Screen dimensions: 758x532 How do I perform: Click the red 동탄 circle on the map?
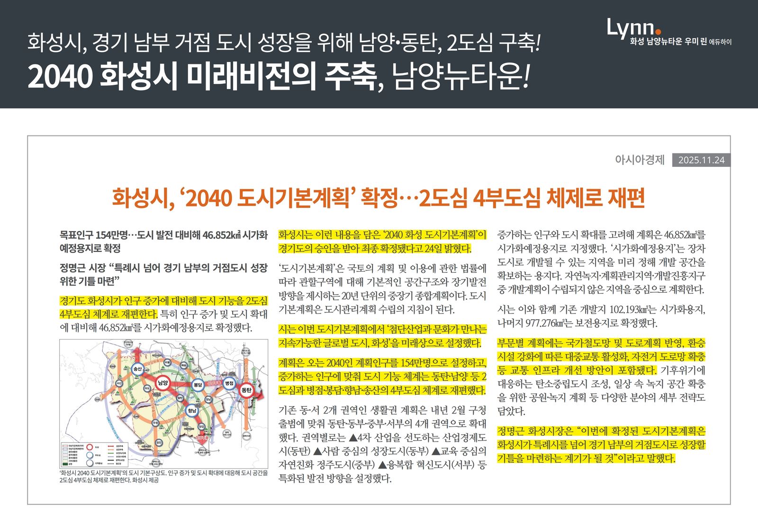[x=246, y=390]
